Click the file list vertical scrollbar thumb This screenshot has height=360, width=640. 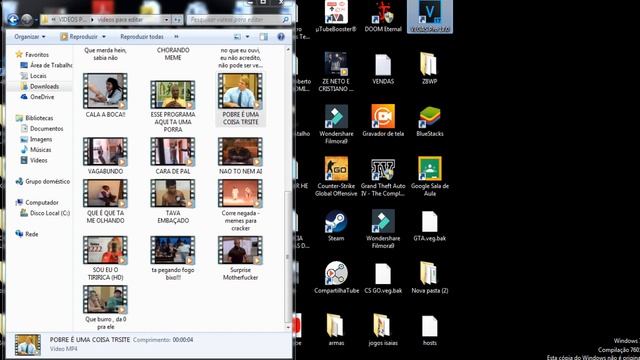pyautogui.click(x=288, y=256)
